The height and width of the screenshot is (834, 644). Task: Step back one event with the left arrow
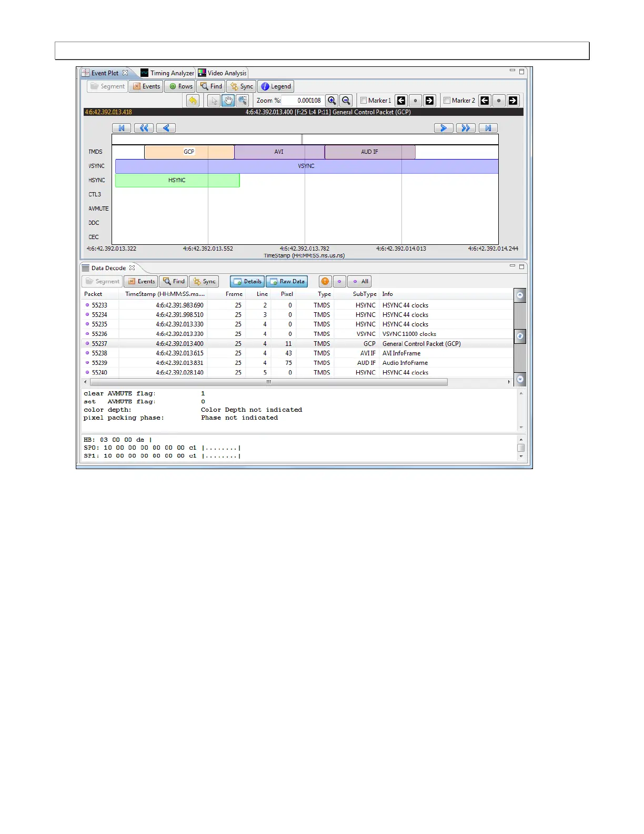pos(166,128)
